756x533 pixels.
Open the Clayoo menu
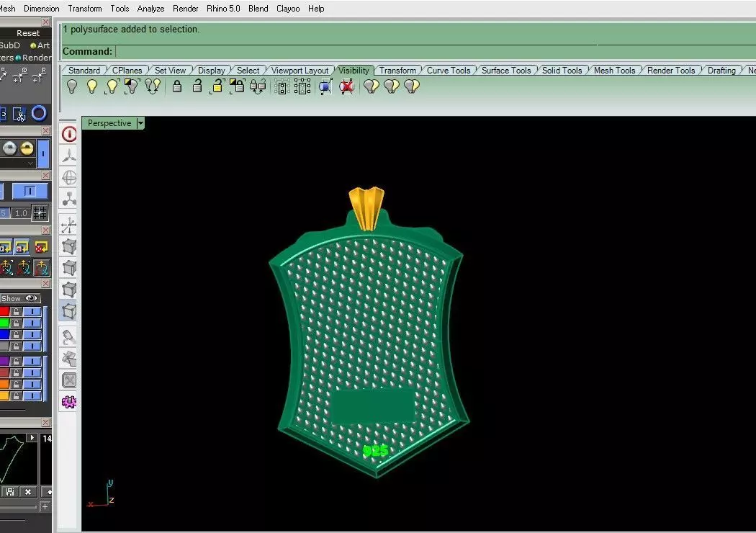click(x=288, y=9)
